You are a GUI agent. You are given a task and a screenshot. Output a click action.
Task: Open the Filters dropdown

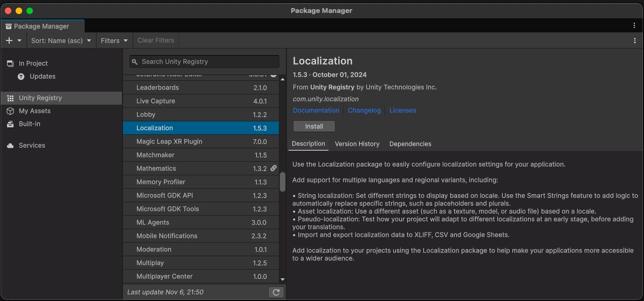coord(114,40)
